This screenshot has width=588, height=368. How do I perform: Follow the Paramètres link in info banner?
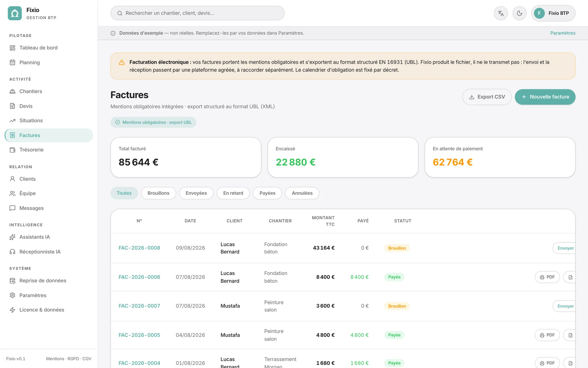pyautogui.click(x=563, y=33)
